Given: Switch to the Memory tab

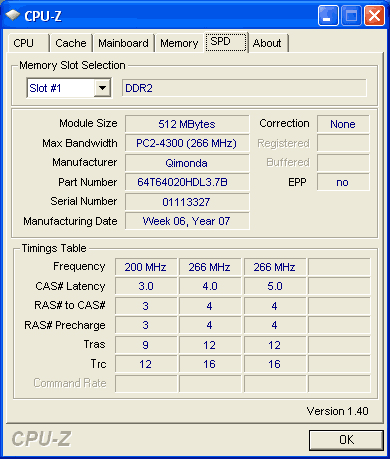Looking at the screenshot, I should pos(179,43).
